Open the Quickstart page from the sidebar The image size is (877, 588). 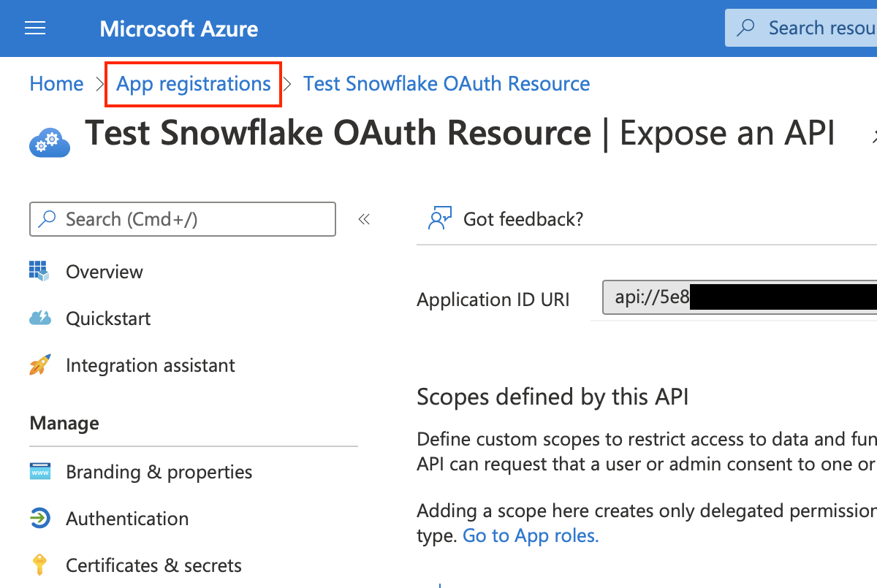108,318
